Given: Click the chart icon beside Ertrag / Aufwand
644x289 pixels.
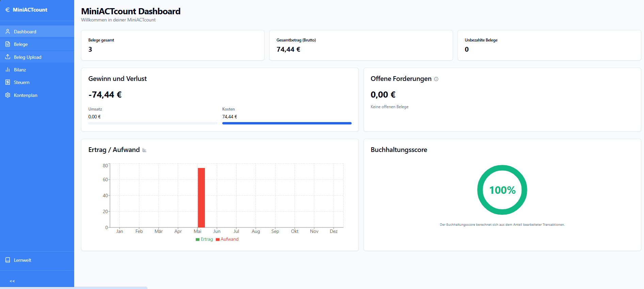Looking at the screenshot, I should point(144,150).
